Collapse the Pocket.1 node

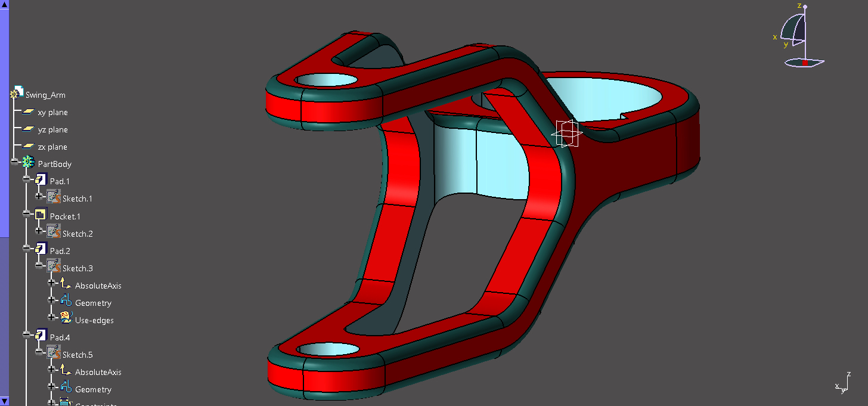tap(27, 214)
